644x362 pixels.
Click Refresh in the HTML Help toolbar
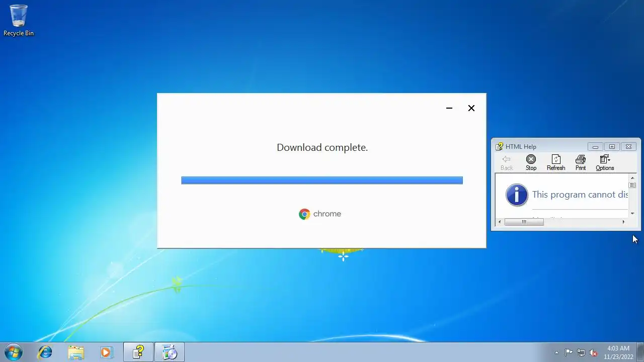point(556,163)
